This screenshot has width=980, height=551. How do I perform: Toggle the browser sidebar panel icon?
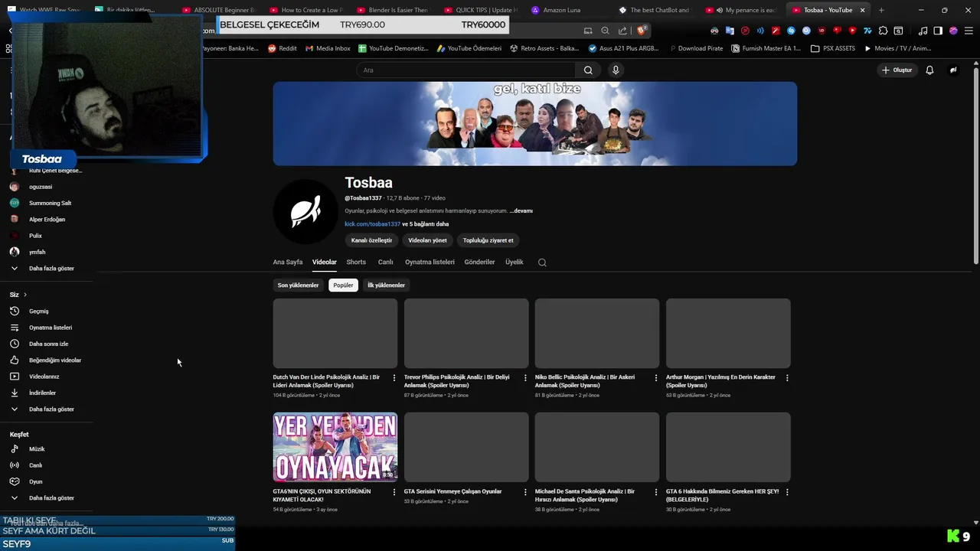[x=938, y=31]
